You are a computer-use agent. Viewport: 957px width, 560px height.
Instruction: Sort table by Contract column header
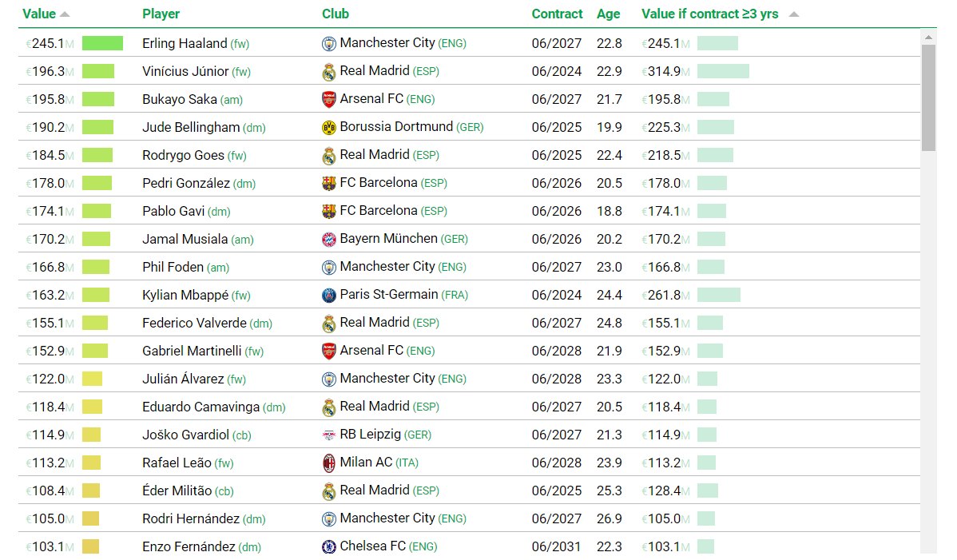[x=558, y=14]
